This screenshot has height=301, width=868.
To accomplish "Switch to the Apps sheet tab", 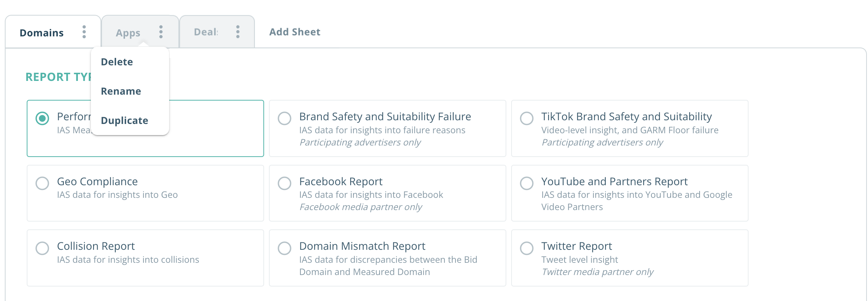I will [x=128, y=33].
